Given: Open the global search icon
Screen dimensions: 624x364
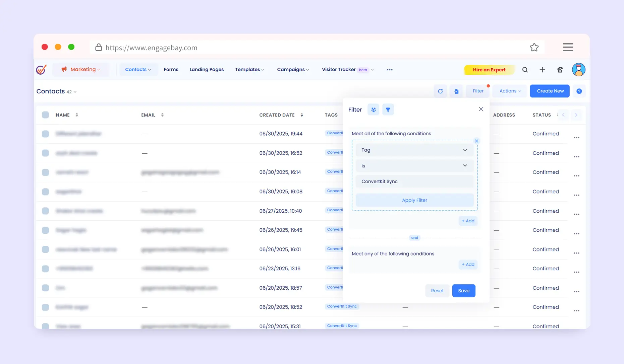Looking at the screenshot, I should 525,70.
